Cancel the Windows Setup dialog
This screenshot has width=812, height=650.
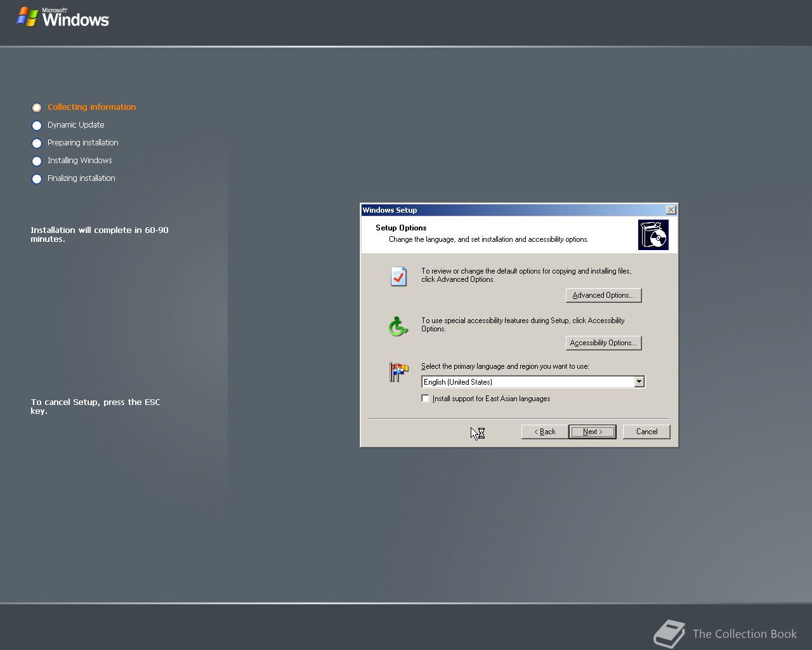click(646, 432)
